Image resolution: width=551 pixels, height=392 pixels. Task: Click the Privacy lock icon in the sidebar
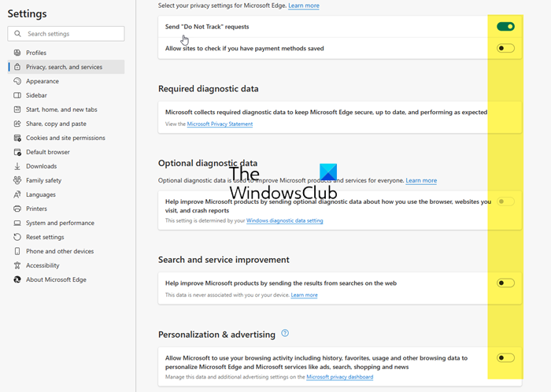(17, 67)
